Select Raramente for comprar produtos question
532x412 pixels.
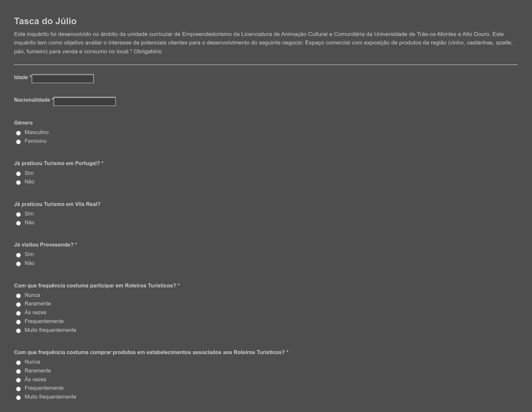(18, 371)
